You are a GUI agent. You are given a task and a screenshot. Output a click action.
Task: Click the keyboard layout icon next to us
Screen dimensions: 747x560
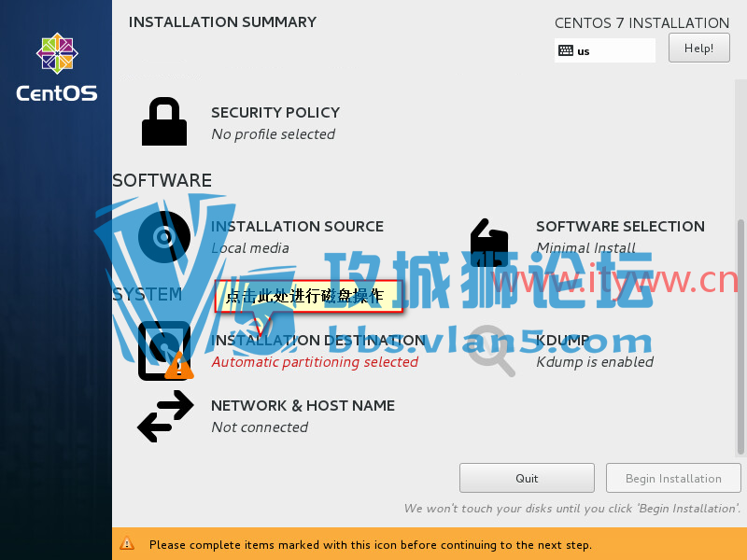coord(566,50)
